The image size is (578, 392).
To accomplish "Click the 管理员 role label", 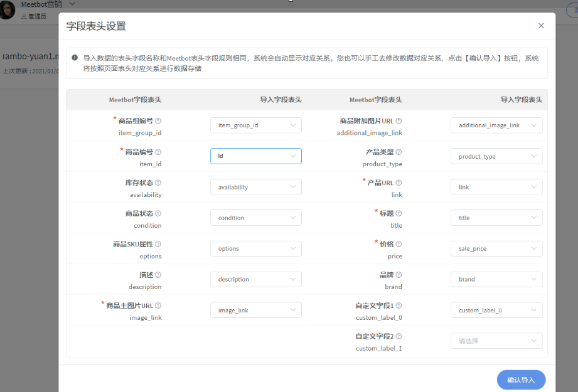I will tap(37, 16).
